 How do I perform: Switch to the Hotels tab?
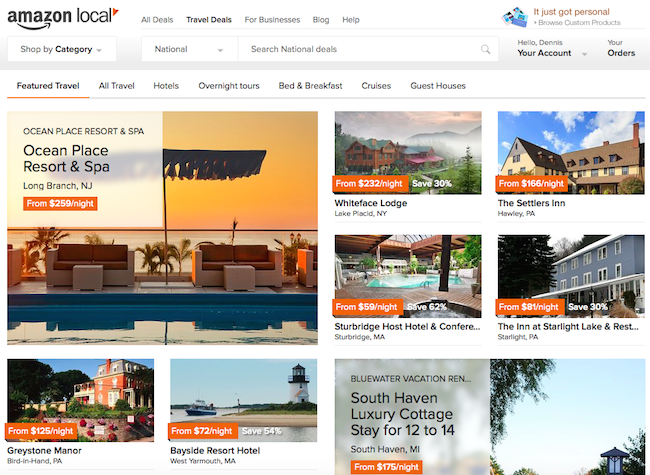(x=166, y=86)
